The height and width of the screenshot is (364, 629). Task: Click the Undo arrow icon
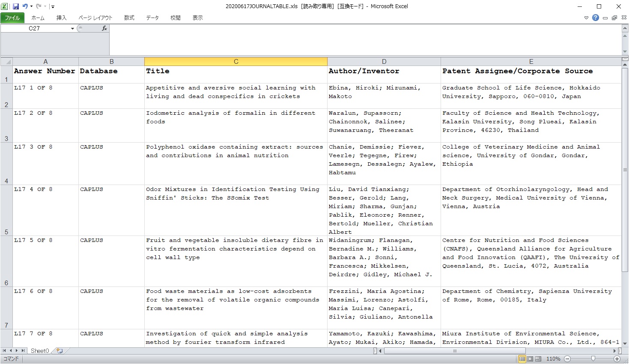25,6
